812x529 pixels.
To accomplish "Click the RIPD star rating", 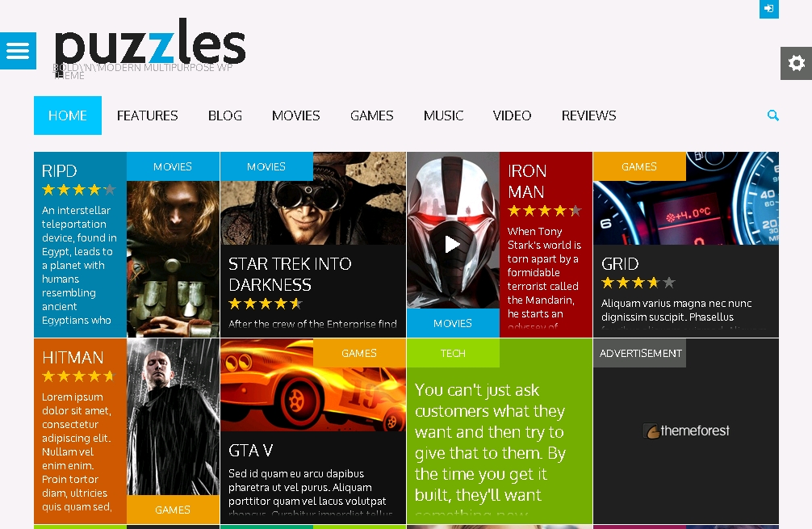I will (x=79, y=190).
